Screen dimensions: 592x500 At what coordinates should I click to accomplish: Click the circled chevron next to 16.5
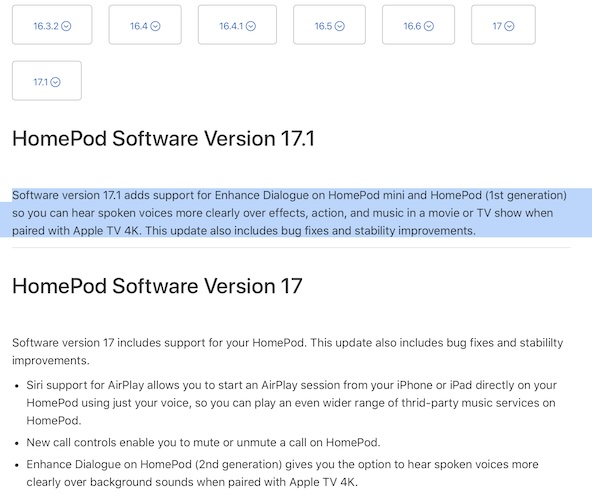[339, 26]
